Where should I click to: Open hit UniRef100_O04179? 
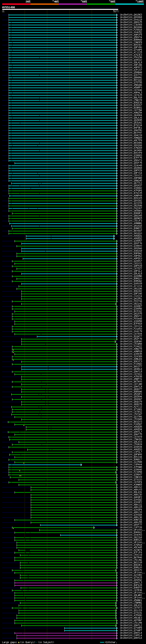[x=131, y=331]
